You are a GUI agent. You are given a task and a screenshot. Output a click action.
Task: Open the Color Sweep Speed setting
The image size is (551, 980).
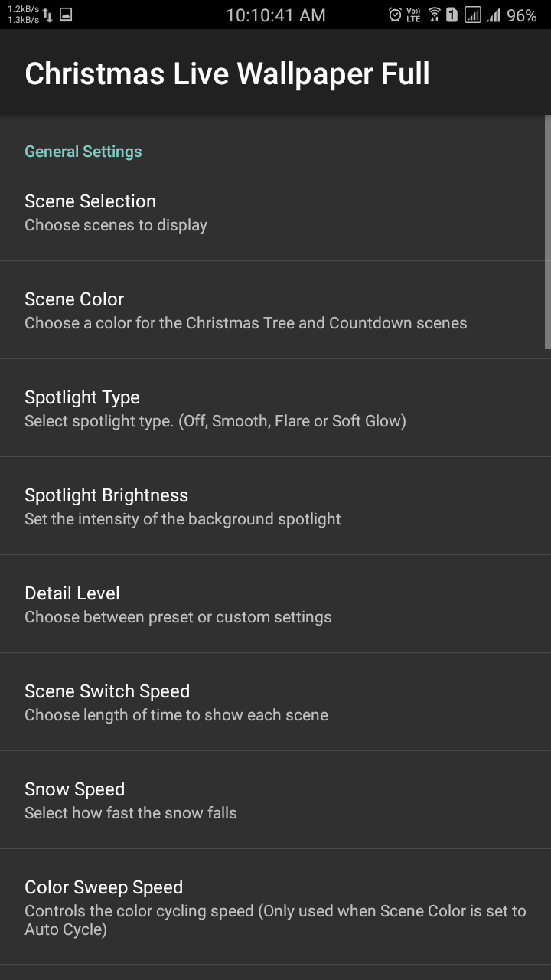tap(275, 907)
